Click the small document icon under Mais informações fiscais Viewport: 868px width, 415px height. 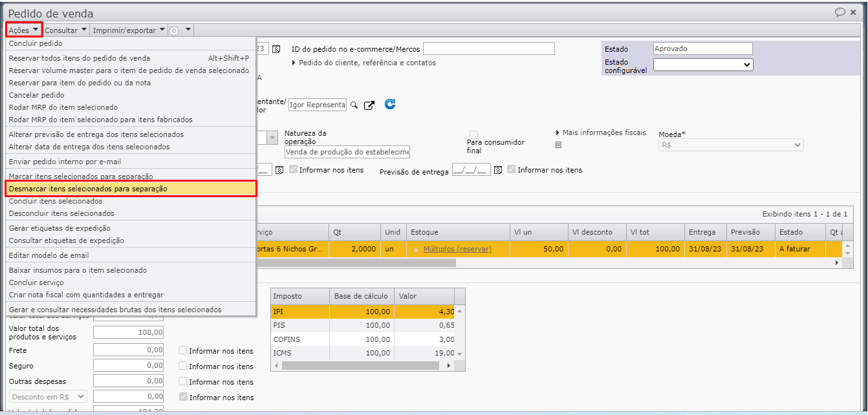click(558, 145)
